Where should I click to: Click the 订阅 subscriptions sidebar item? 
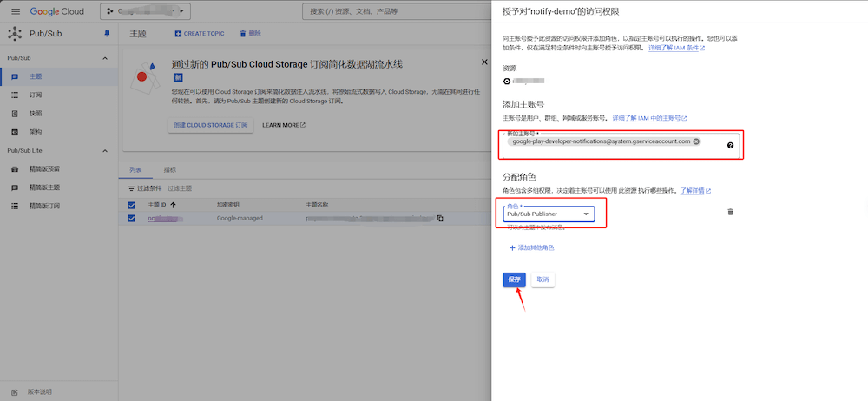[x=36, y=95]
